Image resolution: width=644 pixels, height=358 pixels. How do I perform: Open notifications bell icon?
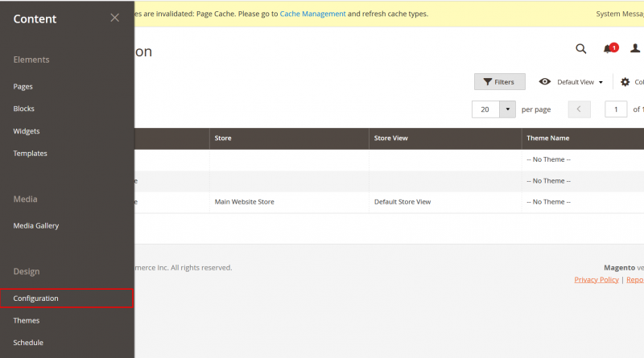(608, 49)
